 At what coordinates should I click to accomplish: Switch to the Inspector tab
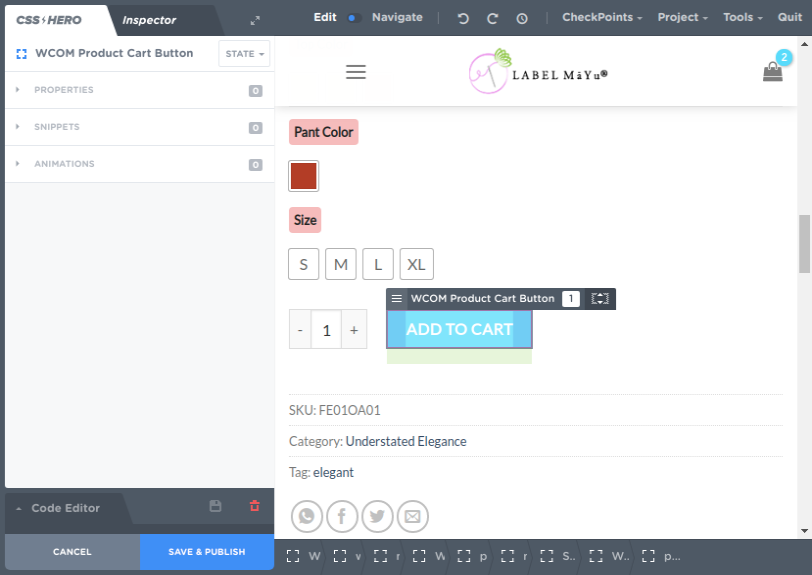149,20
